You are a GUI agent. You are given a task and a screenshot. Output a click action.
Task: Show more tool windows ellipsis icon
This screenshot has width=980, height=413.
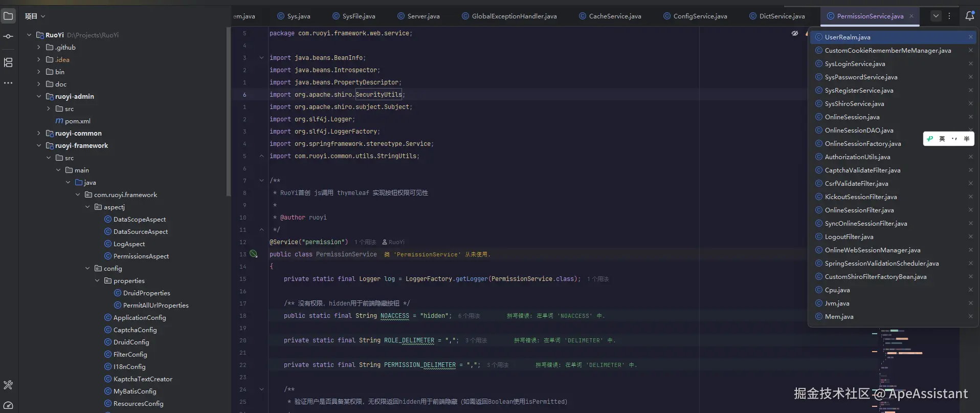point(8,83)
